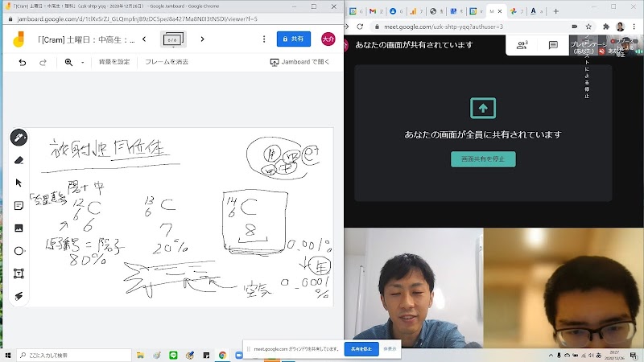Stop presenting with 画面共有を停止 in Meet

[483, 158]
